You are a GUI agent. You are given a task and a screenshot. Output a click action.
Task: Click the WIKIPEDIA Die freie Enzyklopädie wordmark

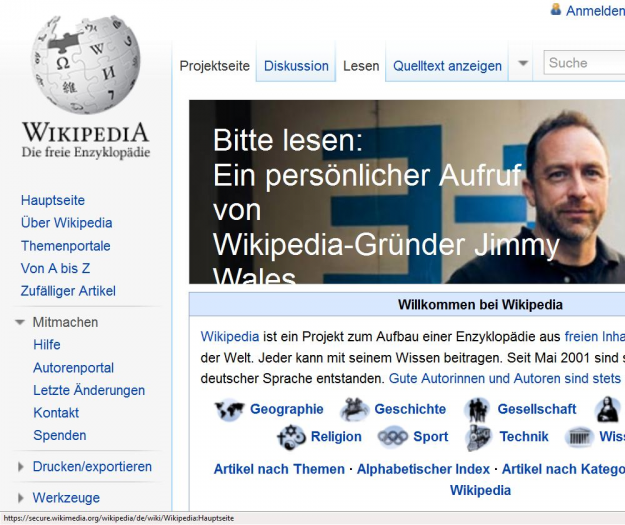tap(86, 140)
